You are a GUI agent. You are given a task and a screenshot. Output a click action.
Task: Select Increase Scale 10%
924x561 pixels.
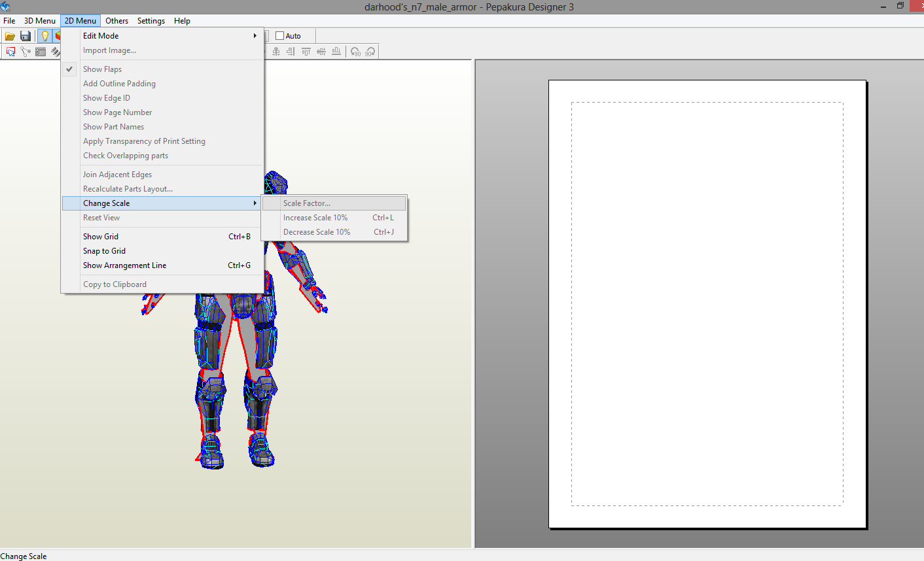(334, 218)
